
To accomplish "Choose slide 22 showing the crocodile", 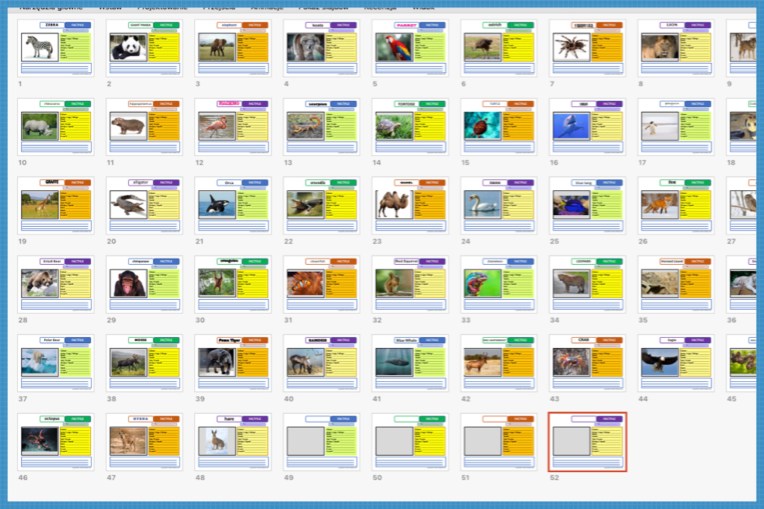I will tap(322, 206).
